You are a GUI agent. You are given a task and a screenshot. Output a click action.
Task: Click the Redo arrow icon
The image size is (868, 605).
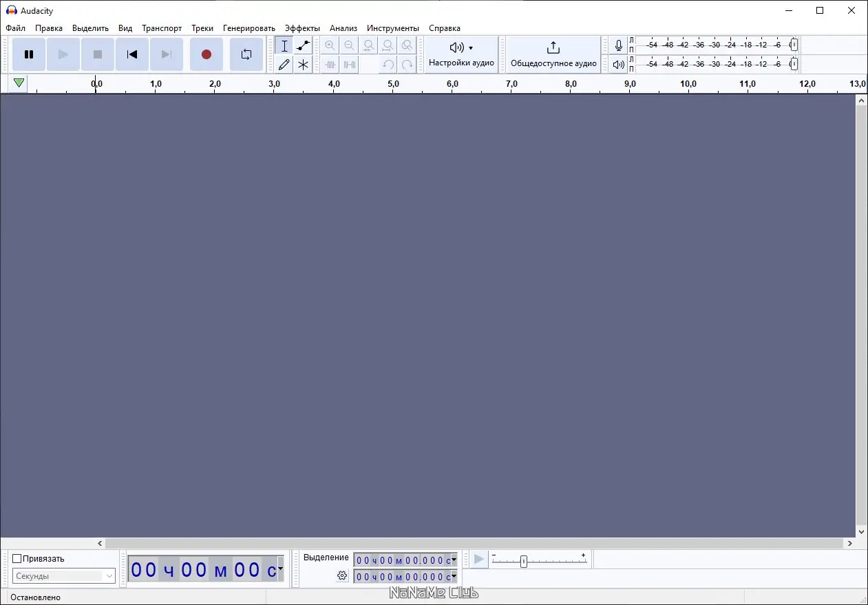[407, 65]
